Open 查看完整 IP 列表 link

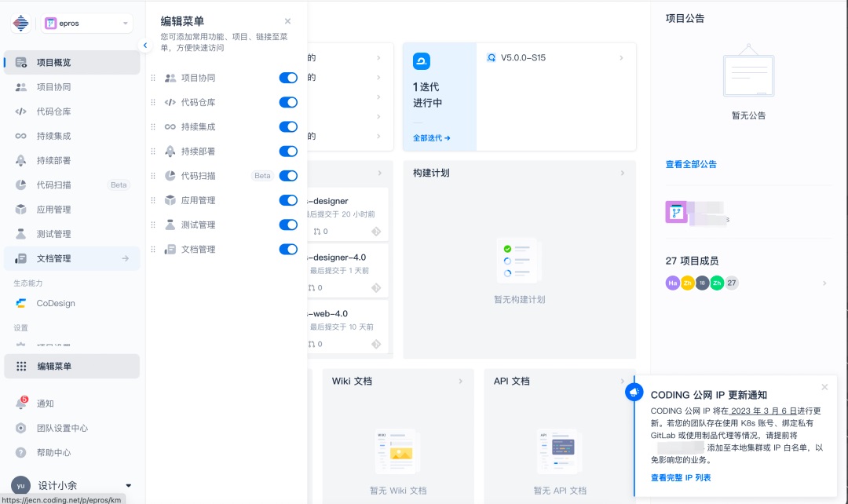pyautogui.click(x=680, y=477)
